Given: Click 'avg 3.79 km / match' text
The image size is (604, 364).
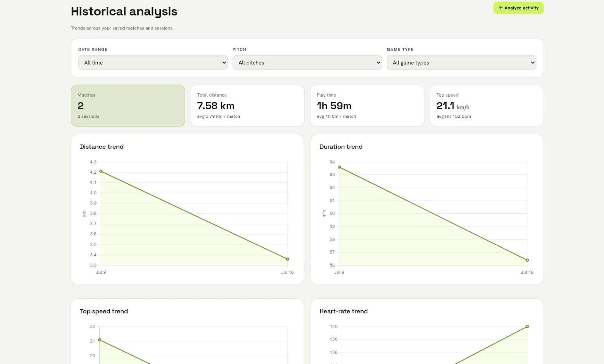Looking at the screenshot, I should (x=219, y=117).
